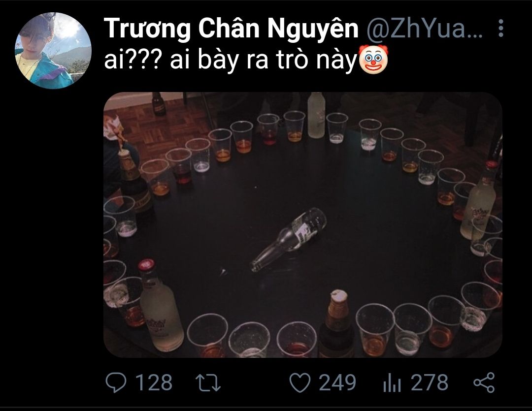Click the fallen glass bottle in the photo
Image resolution: width=532 pixels, height=411 pixels.
click(x=289, y=239)
